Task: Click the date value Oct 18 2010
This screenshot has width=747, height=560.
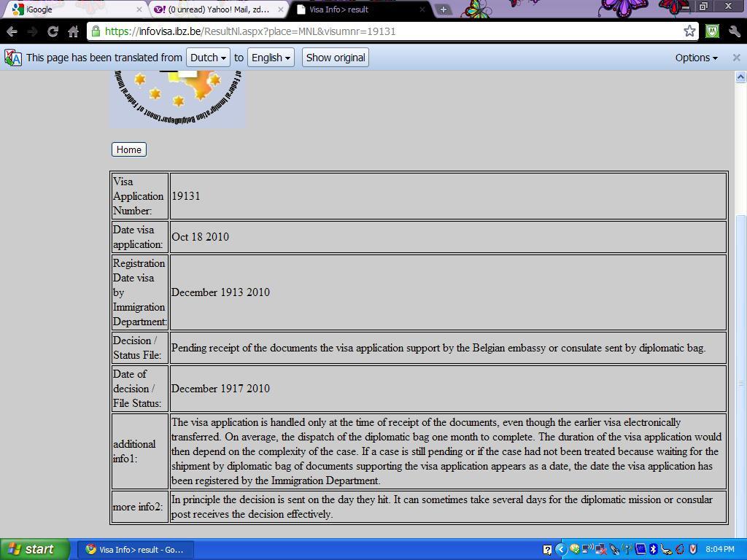Action: pos(200,237)
